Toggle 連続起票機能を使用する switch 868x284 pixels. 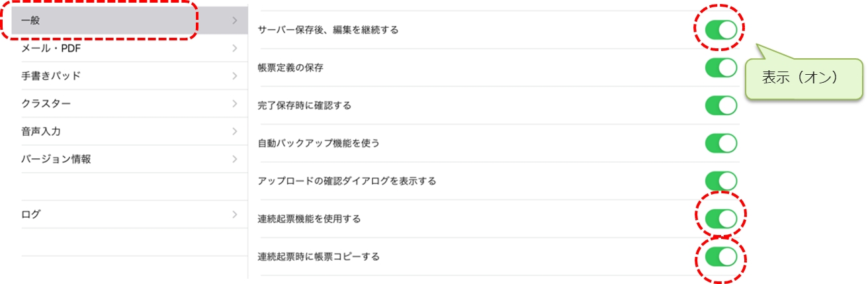pos(720,218)
